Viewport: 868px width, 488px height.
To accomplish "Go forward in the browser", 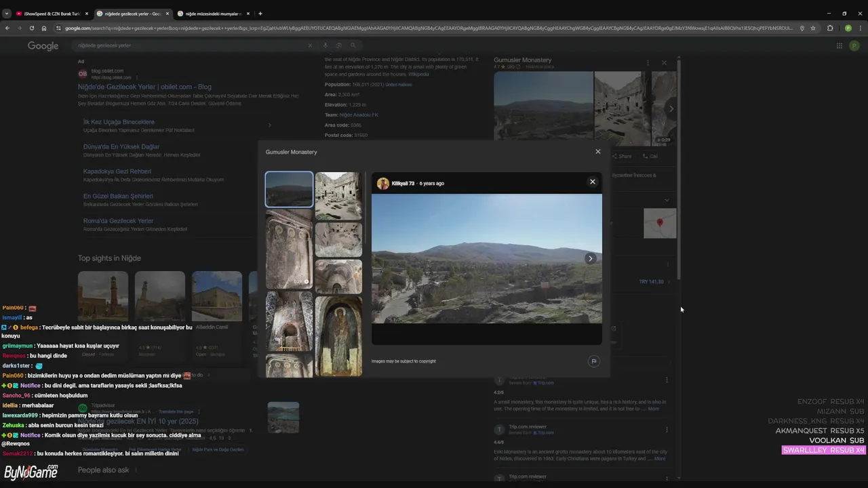I will pyautogui.click(x=19, y=28).
